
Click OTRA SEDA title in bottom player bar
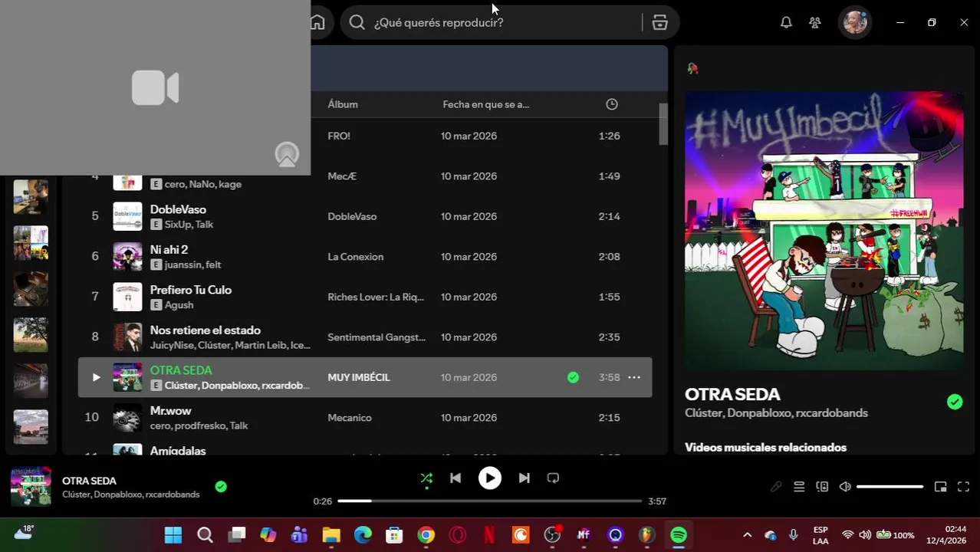coord(89,481)
